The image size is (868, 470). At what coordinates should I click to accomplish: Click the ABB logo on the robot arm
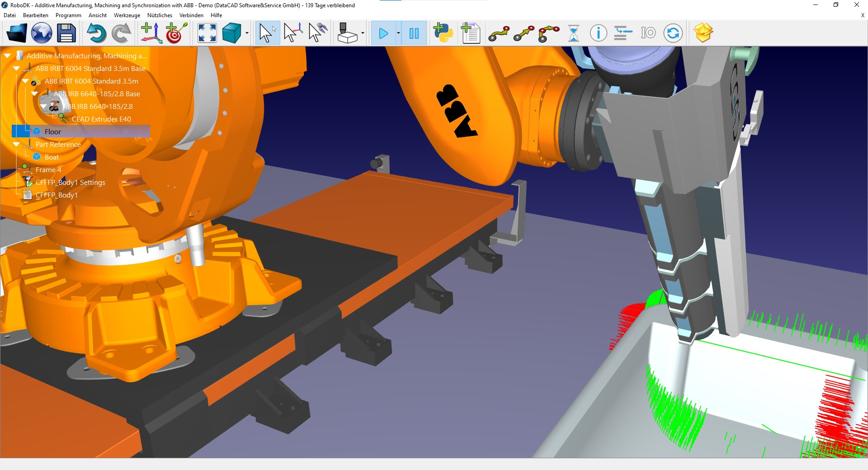456,111
